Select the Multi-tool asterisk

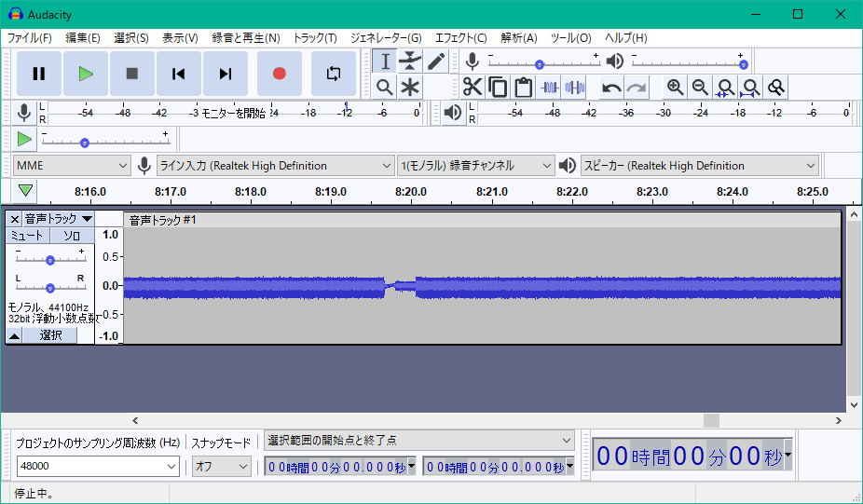click(410, 87)
